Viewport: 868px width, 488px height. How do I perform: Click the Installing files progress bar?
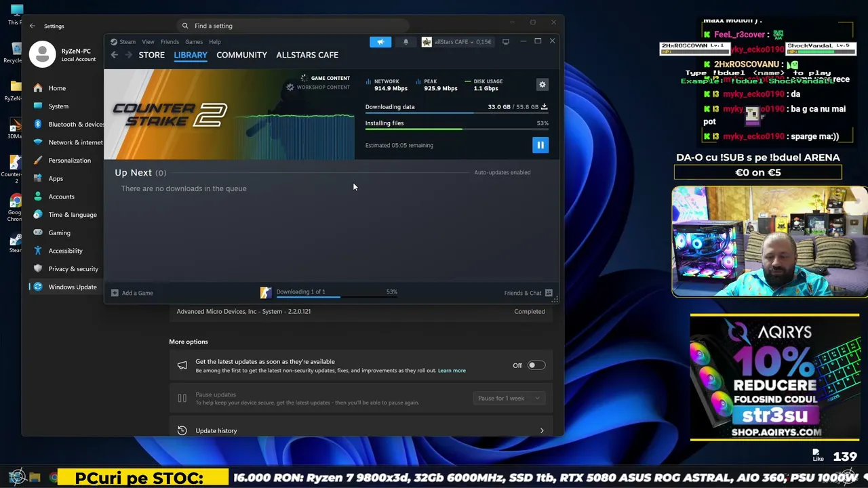tap(456, 129)
